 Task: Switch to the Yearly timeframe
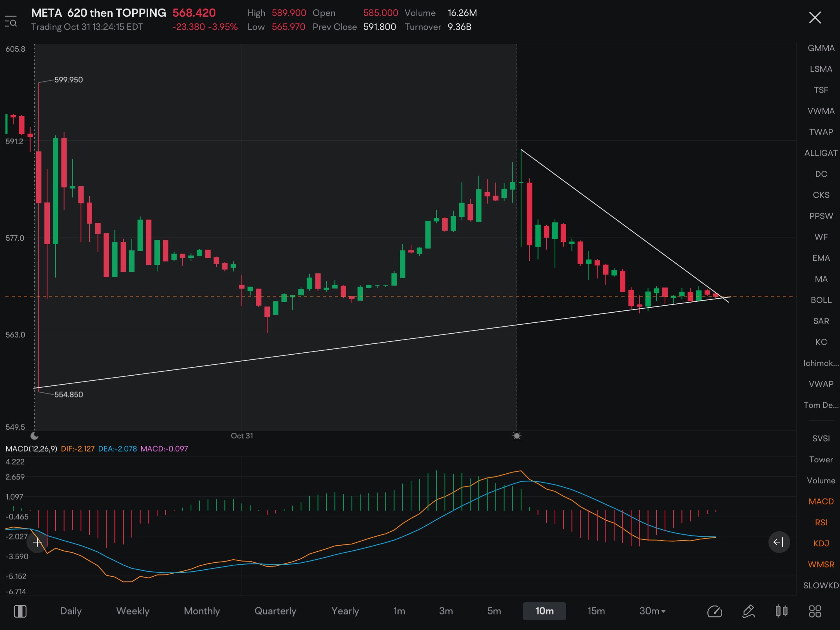point(345,611)
